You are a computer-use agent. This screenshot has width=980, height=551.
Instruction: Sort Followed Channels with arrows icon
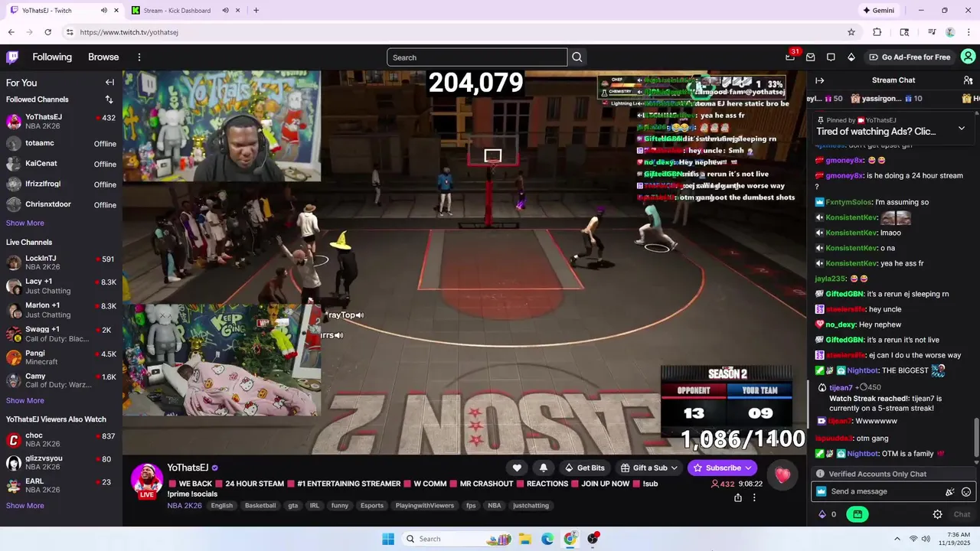109,99
